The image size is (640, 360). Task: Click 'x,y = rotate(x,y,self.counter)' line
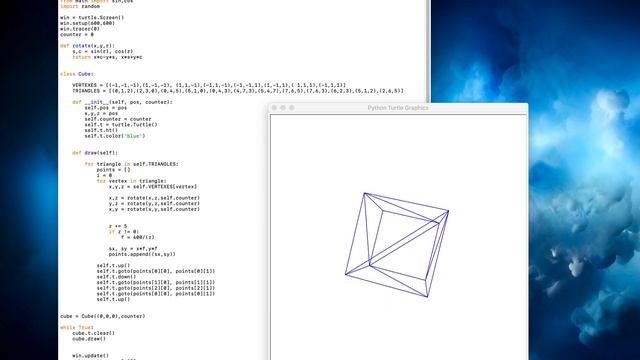154,209
